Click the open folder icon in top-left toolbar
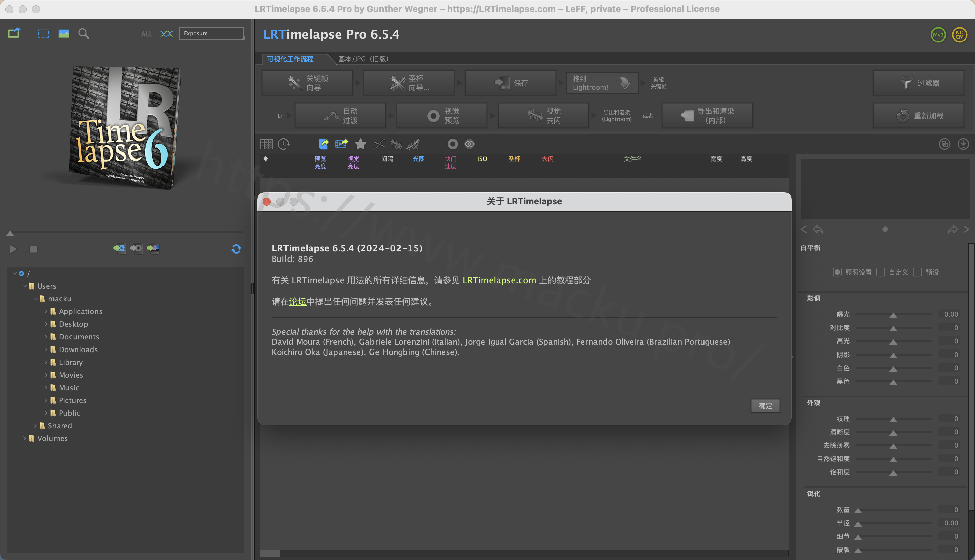975x560 pixels. point(14,33)
